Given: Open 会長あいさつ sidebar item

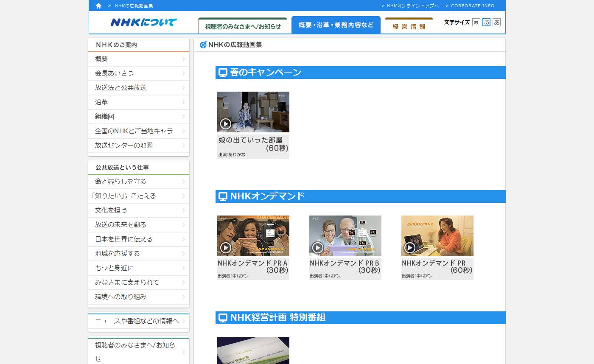Looking at the screenshot, I should coord(139,73).
